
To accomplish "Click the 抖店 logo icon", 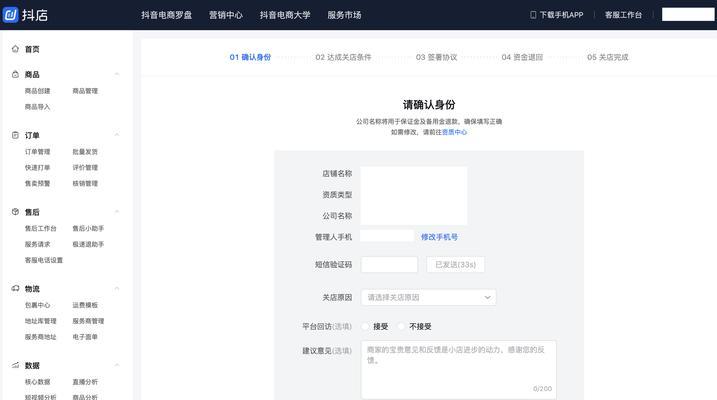I will pos(11,14).
